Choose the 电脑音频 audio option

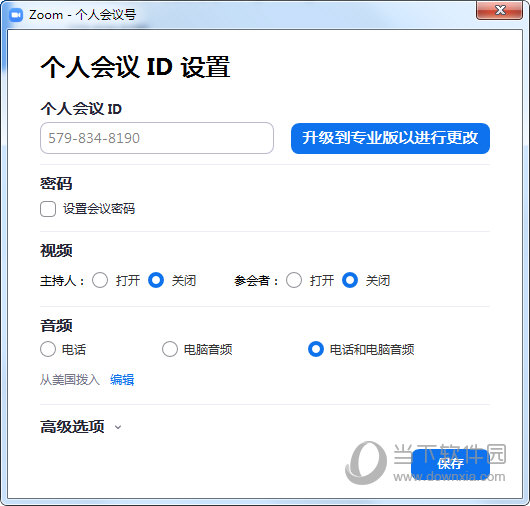tap(170, 349)
